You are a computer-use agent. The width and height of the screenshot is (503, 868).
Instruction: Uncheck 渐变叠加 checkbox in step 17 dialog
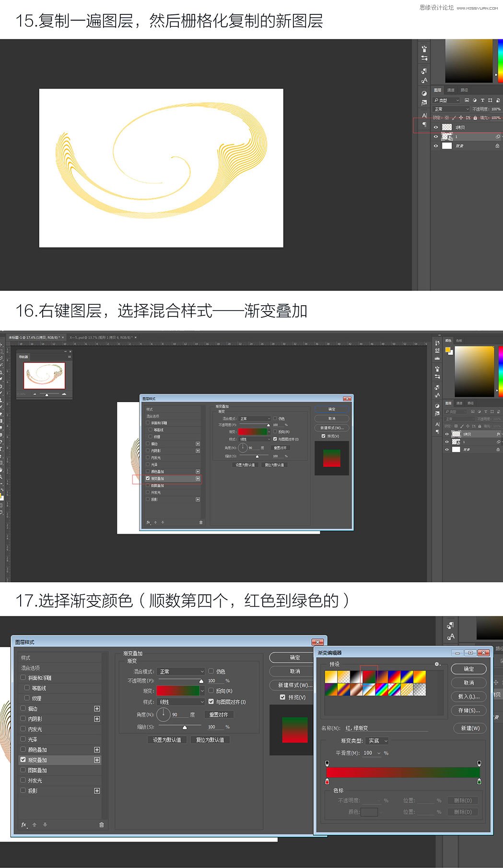tap(23, 760)
